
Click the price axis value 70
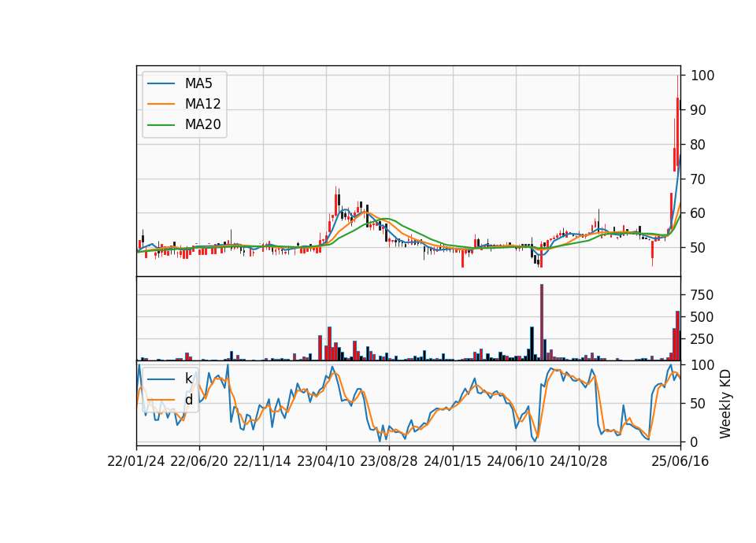click(699, 179)
